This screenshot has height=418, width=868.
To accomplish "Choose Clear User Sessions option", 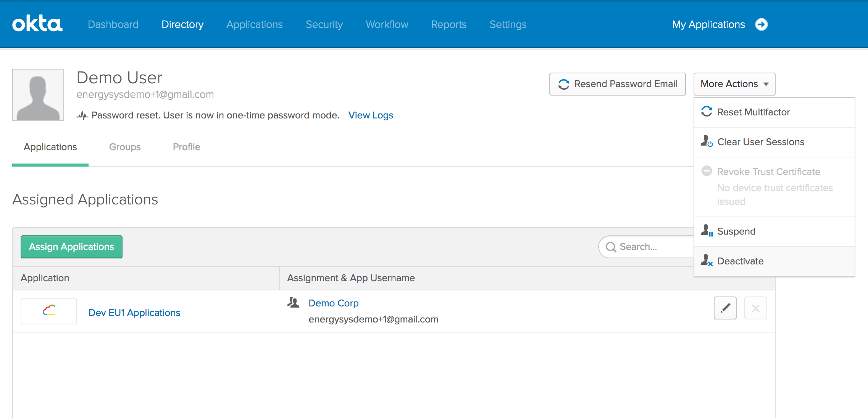I will (760, 142).
